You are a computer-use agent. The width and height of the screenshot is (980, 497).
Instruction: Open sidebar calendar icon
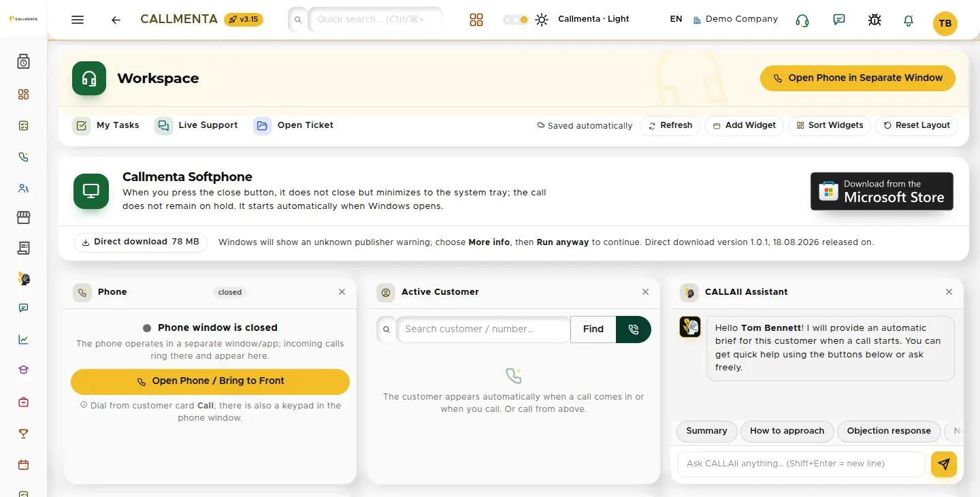pos(24,465)
